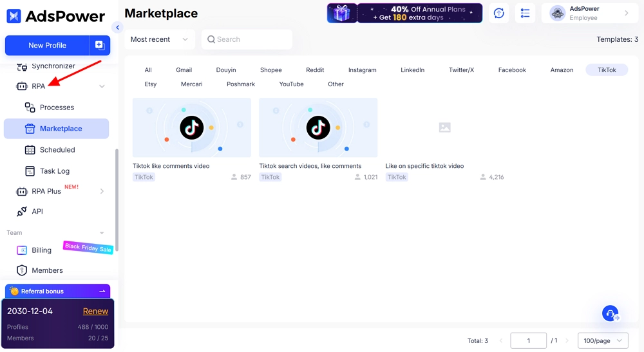Go to the next page arrow
Viewport: 644px width, 352px height.
(567, 340)
